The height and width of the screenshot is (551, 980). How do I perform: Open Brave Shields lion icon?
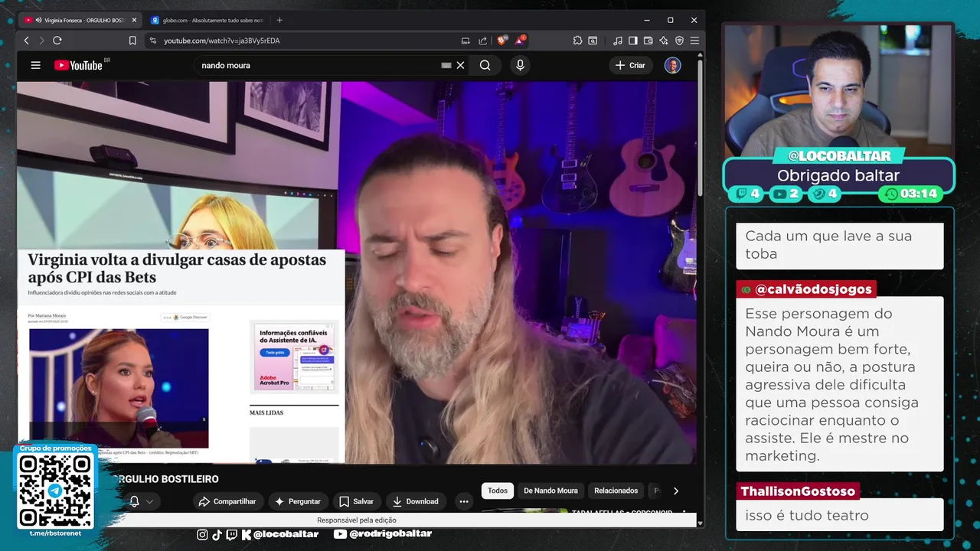[x=502, y=41]
